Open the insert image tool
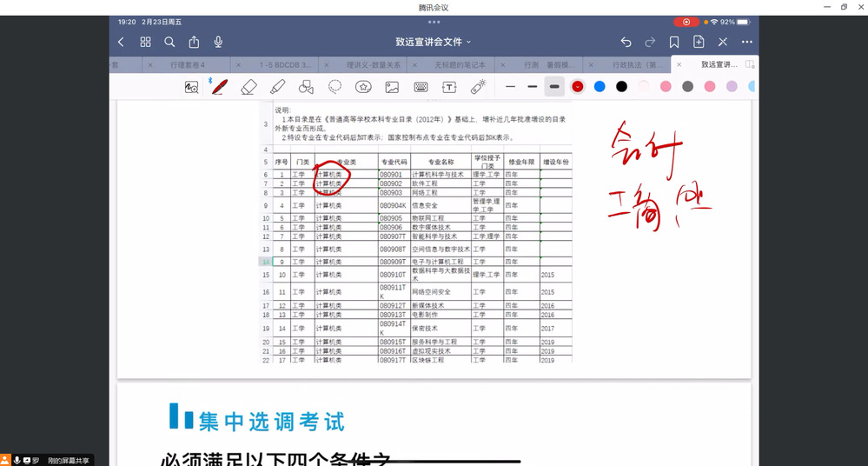 [x=392, y=87]
